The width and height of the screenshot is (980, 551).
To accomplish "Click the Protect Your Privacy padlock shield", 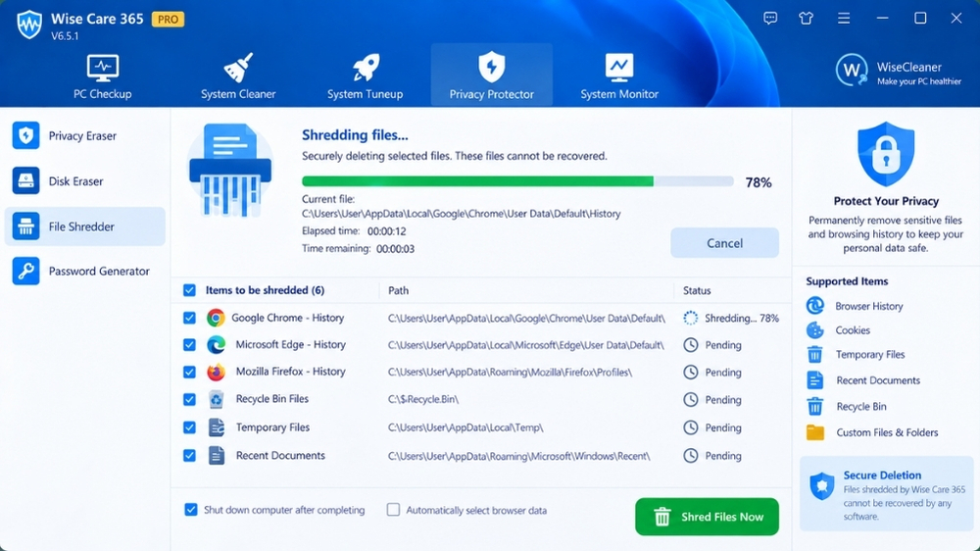I will [886, 154].
